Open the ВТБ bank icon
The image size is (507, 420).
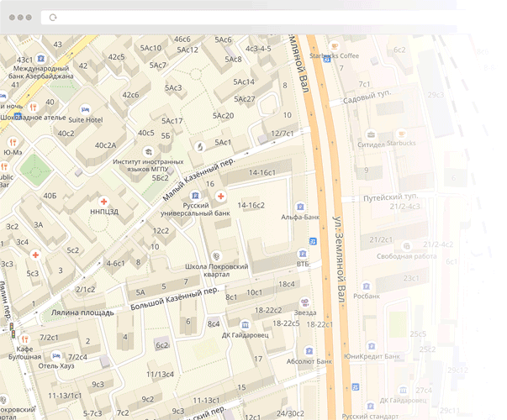coord(303,254)
